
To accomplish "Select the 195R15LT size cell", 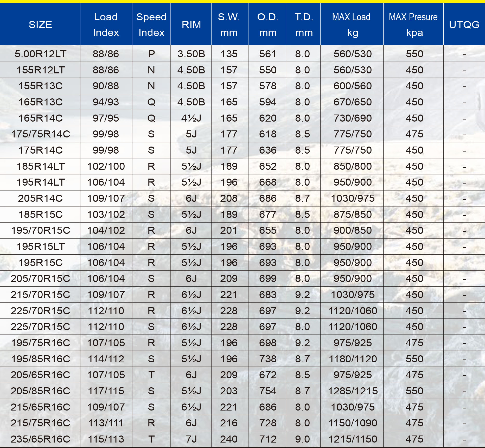I will tap(41, 247).
